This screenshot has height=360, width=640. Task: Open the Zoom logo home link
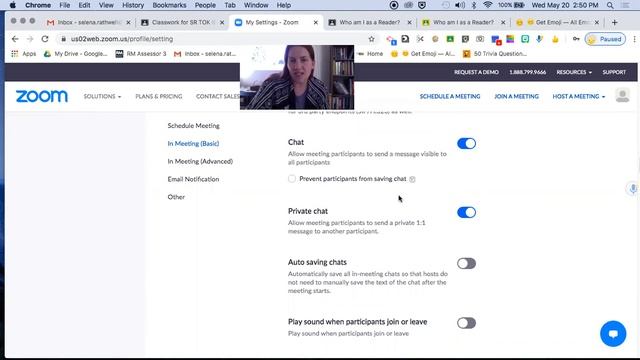point(42,96)
